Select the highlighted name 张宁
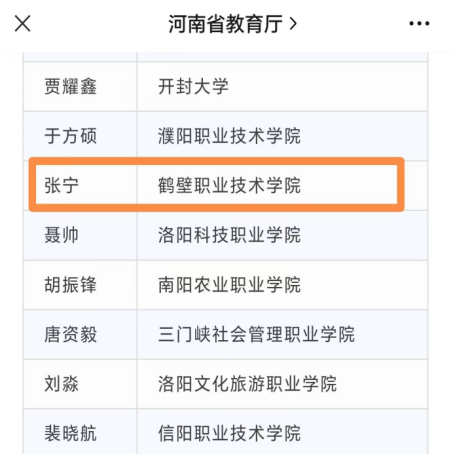Screen dimensions: 451x454 62,186
